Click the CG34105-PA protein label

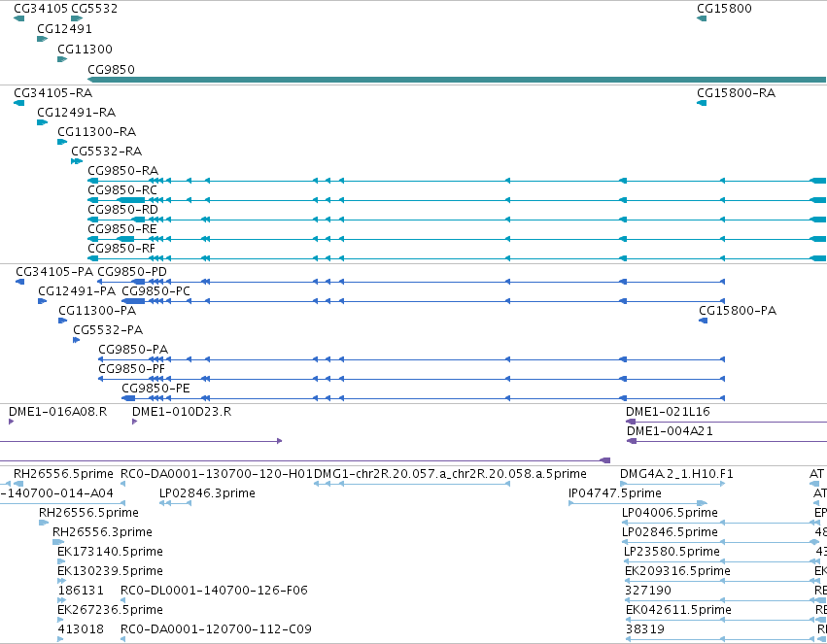point(54,272)
